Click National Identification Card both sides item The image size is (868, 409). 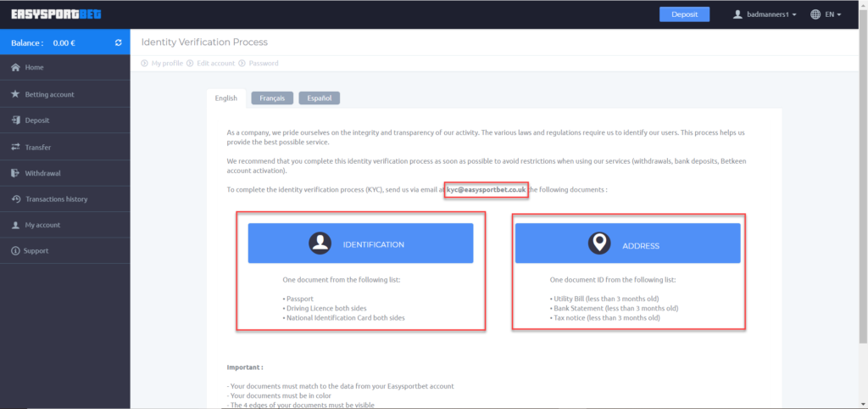click(x=344, y=318)
